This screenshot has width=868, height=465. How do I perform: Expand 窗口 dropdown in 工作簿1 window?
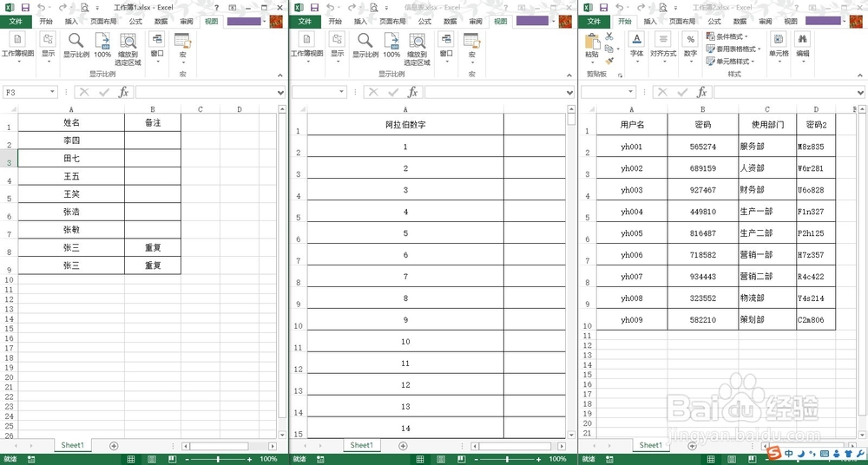click(x=157, y=62)
